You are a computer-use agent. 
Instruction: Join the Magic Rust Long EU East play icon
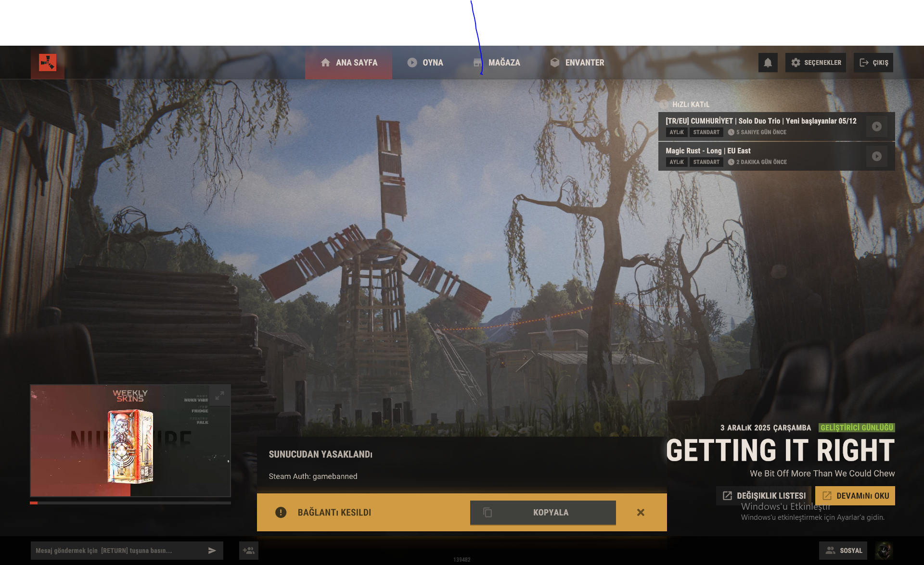[x=877, y=156]
